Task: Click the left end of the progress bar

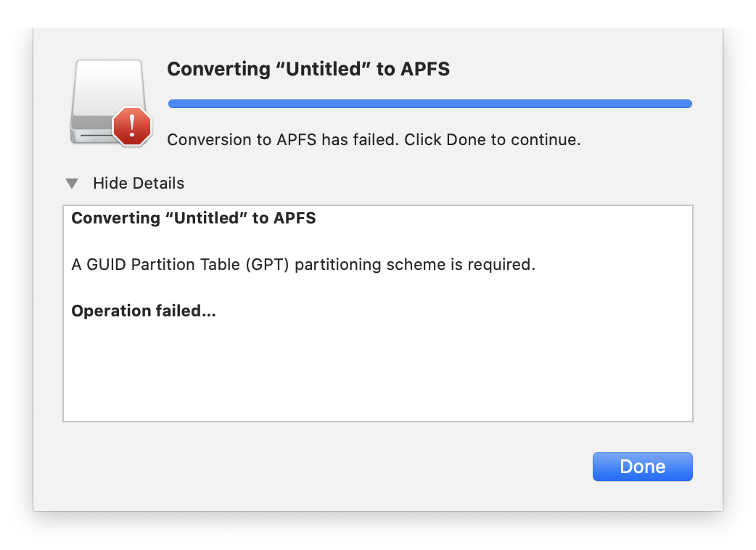Action: point(172,104)
